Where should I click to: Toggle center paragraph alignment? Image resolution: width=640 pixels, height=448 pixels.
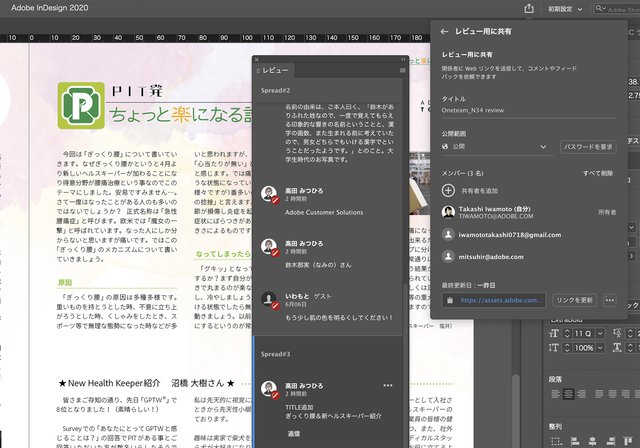click(568, 395)
